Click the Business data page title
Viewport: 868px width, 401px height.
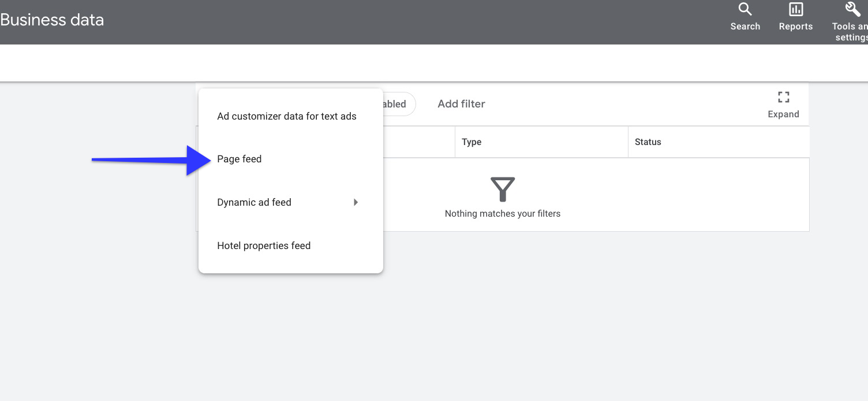(52, 20)
